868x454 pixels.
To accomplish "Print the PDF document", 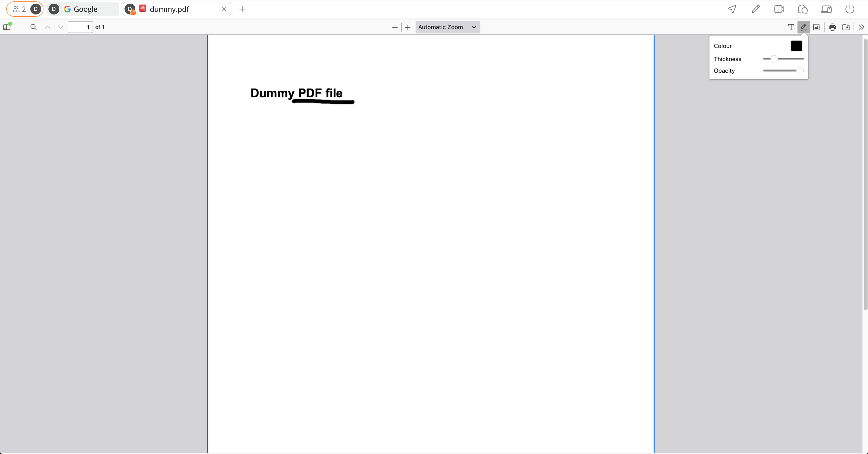I will tap(832, 27).
